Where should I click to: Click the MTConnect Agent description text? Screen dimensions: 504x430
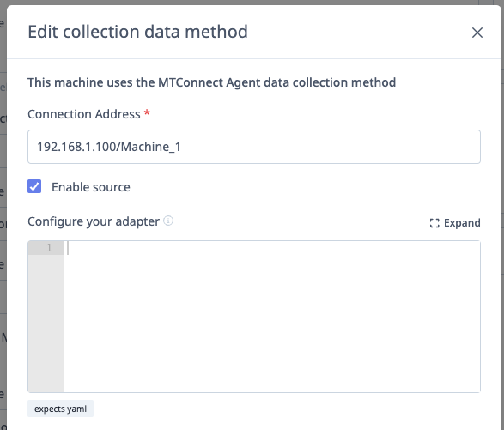(x=212, y=82)
